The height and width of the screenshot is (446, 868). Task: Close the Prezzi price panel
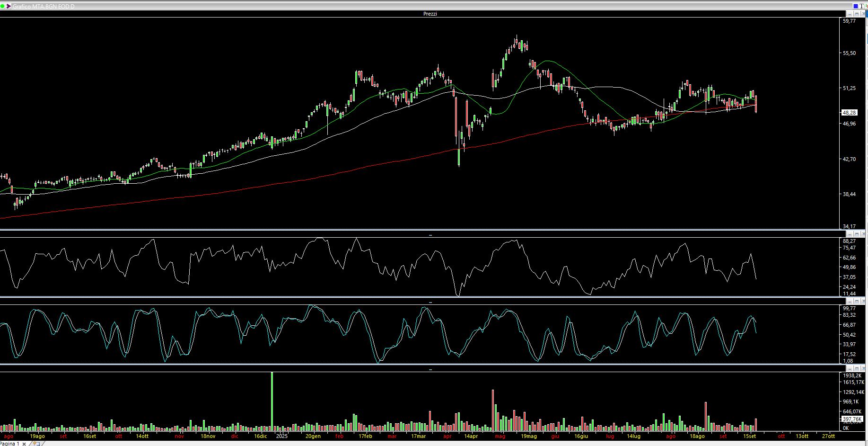pos(863,14)
